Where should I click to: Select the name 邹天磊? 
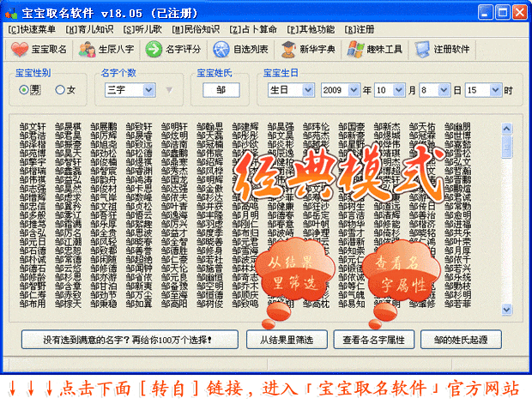pos(210,136)
